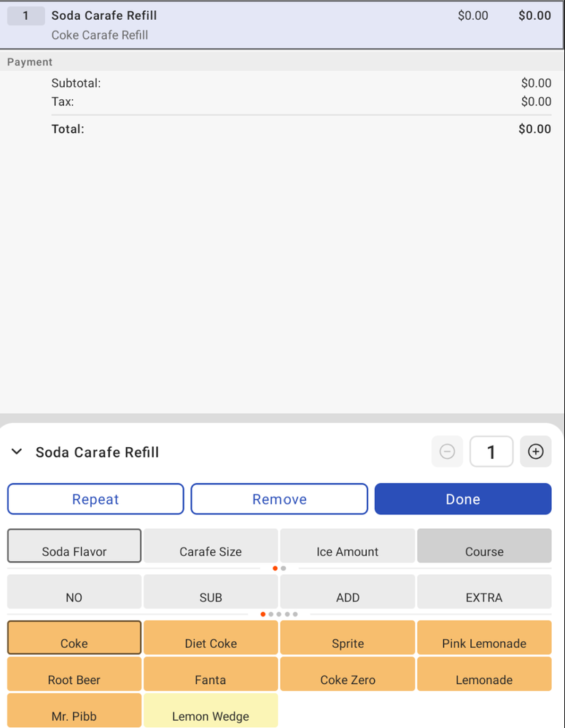Open the Course tab

click(x=484, y=546)
